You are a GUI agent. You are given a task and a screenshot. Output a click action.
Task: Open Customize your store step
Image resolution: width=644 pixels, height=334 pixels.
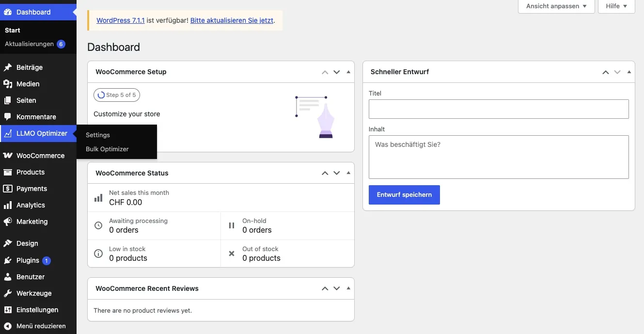coord(126,114)
